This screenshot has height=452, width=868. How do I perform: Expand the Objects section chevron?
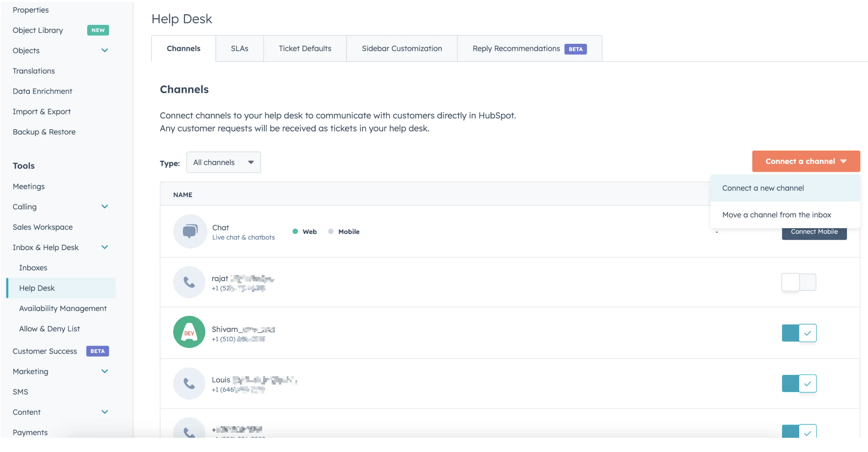point(105,50)
